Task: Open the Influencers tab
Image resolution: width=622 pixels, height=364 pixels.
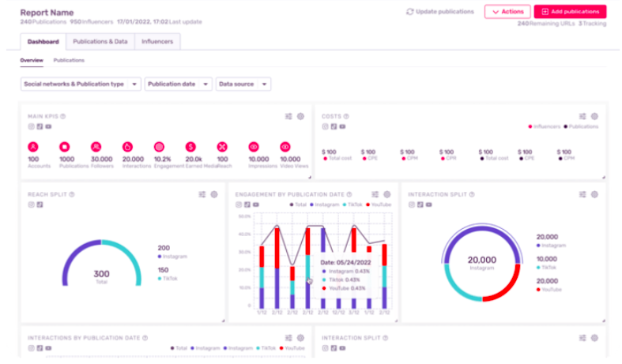Action: (x=157, y=41)
